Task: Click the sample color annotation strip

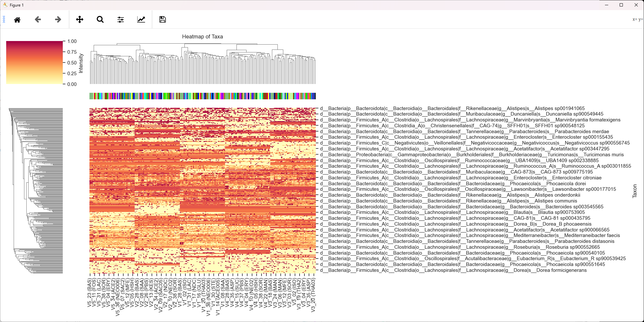Action: pyautogui.click(x=203, y=96)
